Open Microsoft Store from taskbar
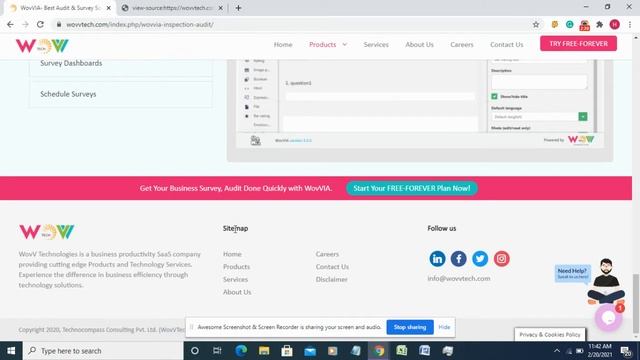This screenshot has width=640, height=360. [x=287, y=351]
